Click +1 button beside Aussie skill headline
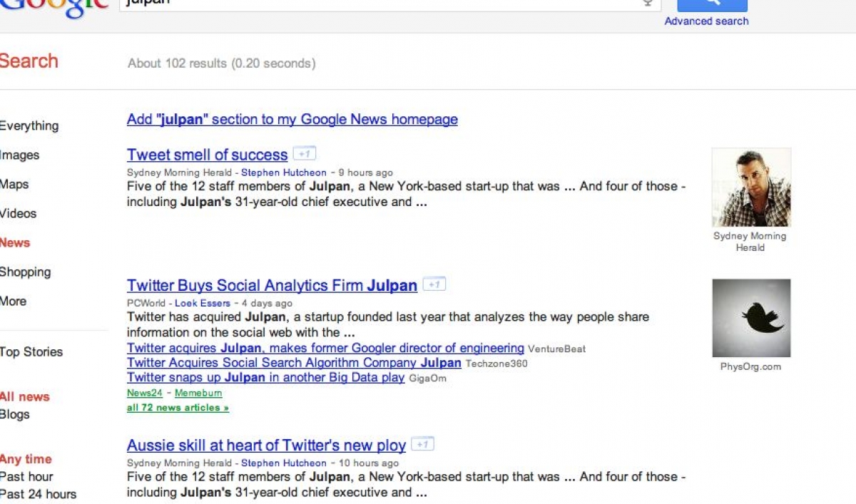856x504 pixels. pyautogui.click(x=423, y=445)
